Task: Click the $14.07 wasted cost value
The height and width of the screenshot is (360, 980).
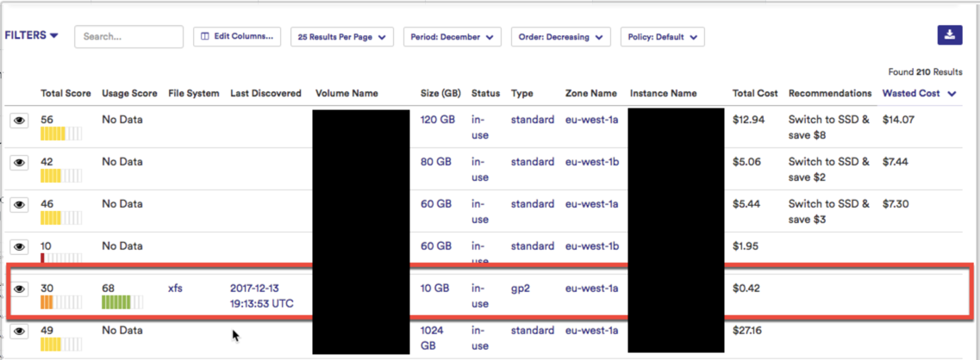Action: click(x=898, y=120)
